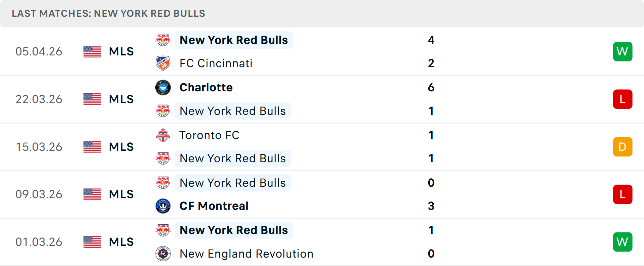Click the date 22.03.26
The width and height of the screenshot is (644, 266).
pos(39,99)
